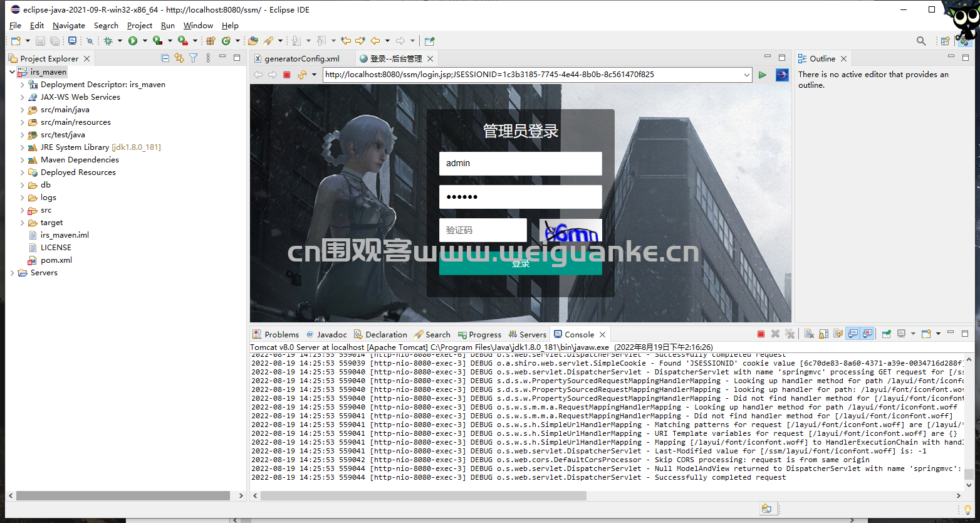Viewport: 980px width, 523px height.
Task: Click the green Run launch icon
Action: (x=133, y=41)
